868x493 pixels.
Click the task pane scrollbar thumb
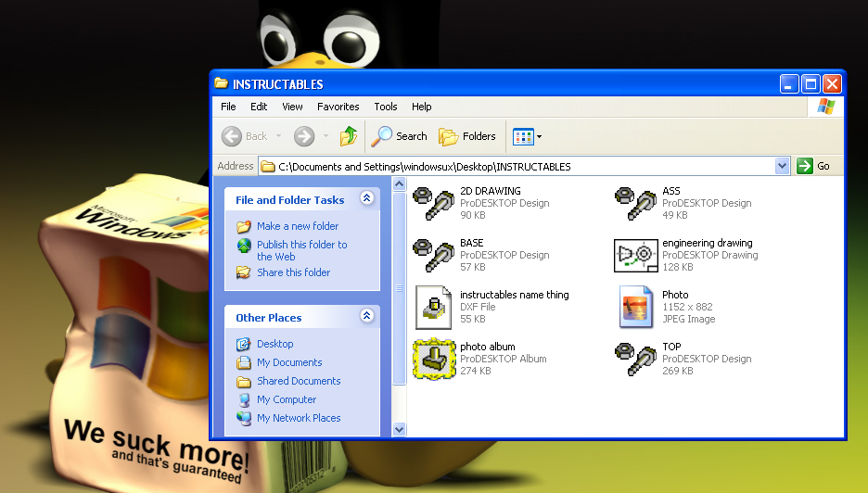click(399, 288)
